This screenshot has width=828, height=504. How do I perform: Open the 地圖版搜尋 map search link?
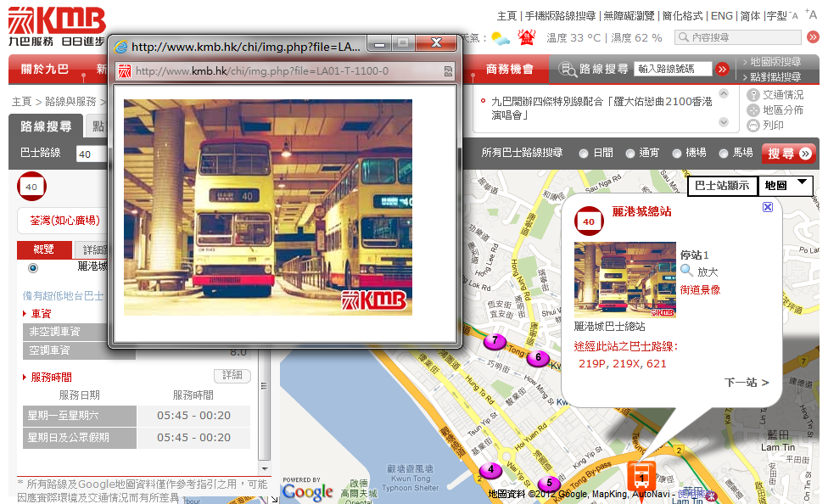(775, 62)
